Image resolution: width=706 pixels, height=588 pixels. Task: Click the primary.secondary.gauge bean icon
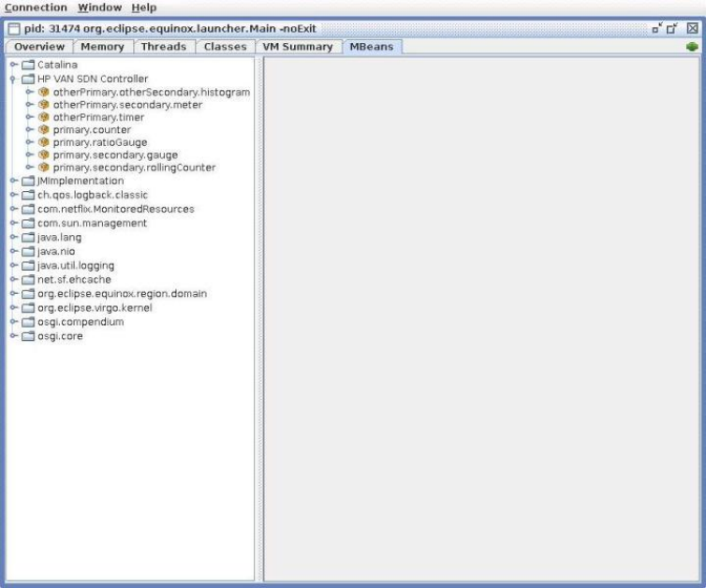point(44,154)
